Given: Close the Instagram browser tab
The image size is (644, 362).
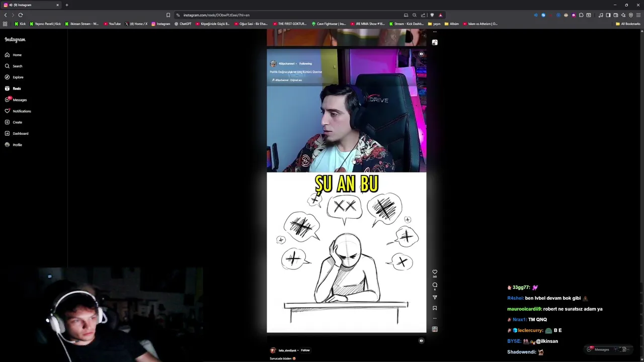Looking at the screenshot, I should point(57,5).
